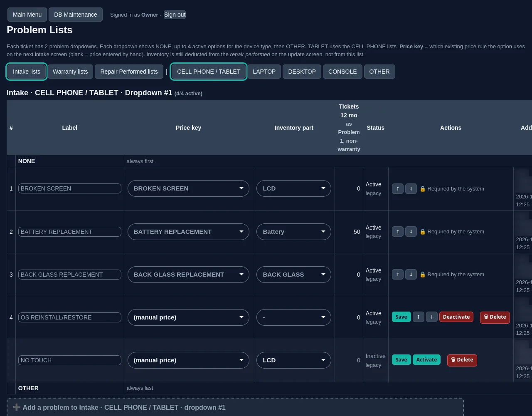Switch to Intake lists tab
Image resolution: width=532 pixels, height=416 pixels.
tap(27, 72)
